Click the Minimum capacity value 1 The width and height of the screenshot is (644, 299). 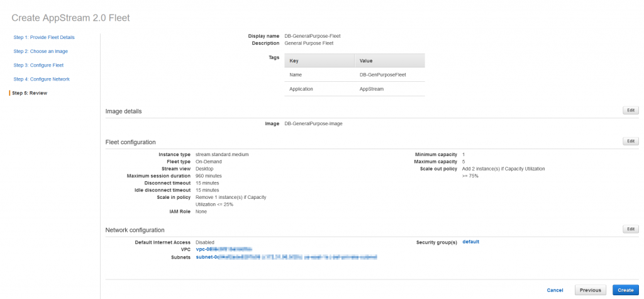click(464, 155)
